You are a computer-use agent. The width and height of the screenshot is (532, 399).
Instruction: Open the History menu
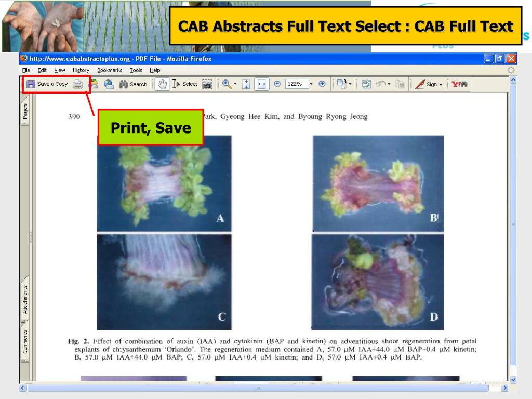(81, 70)
